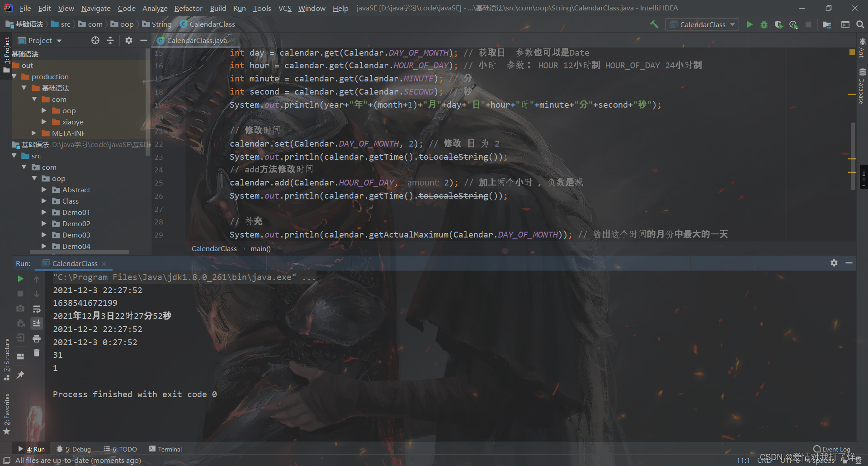Screen dimensions: 868x466
Task: Click main() in the breadcrumb bar
Action: tap(260, 248)
